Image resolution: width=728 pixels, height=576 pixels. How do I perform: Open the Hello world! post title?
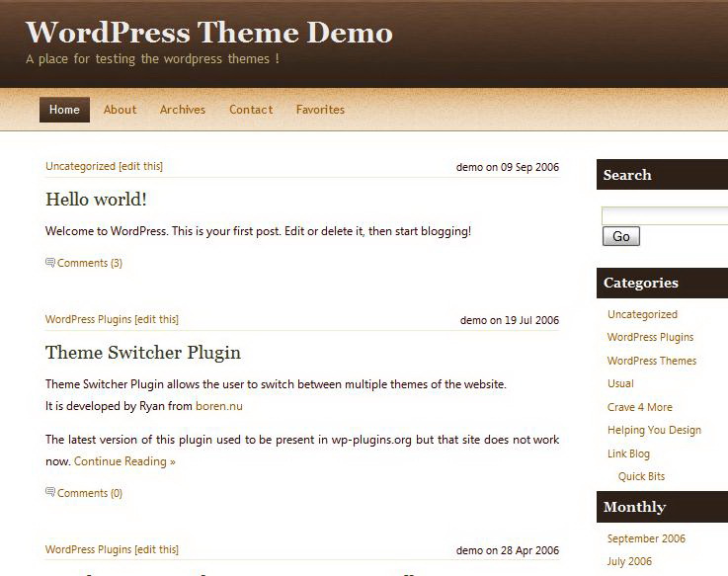coord(96,199)
